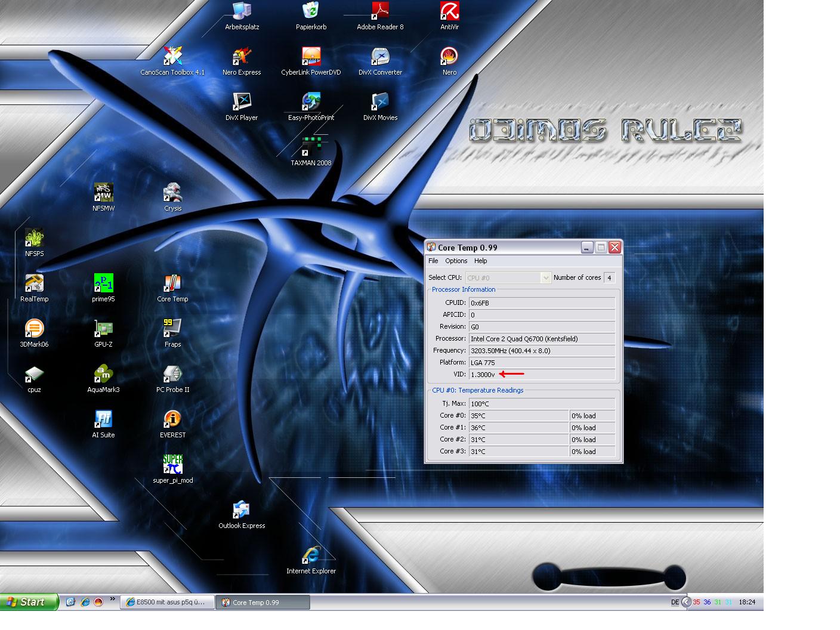This screenshot has height=630, width=840.
Task: Click Internet Explorer quick launch icon
Action: pyautogui.click(x=85, y=603)
